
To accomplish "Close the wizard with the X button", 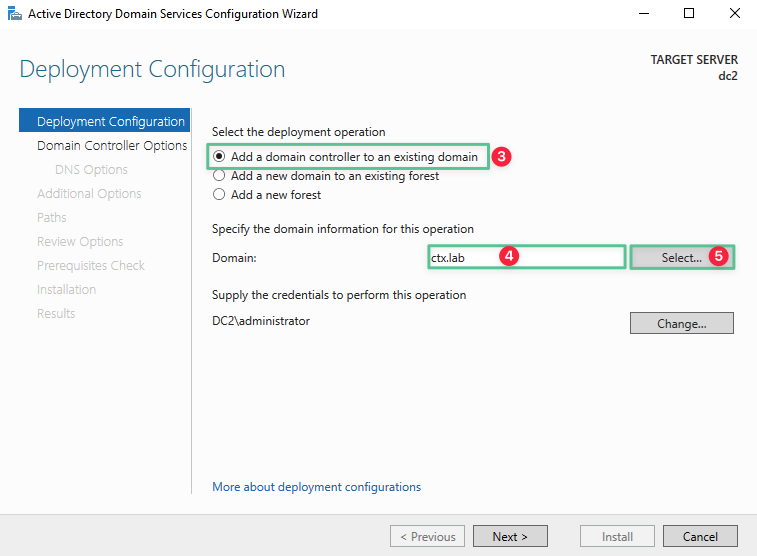I will [x=735, y=14].
